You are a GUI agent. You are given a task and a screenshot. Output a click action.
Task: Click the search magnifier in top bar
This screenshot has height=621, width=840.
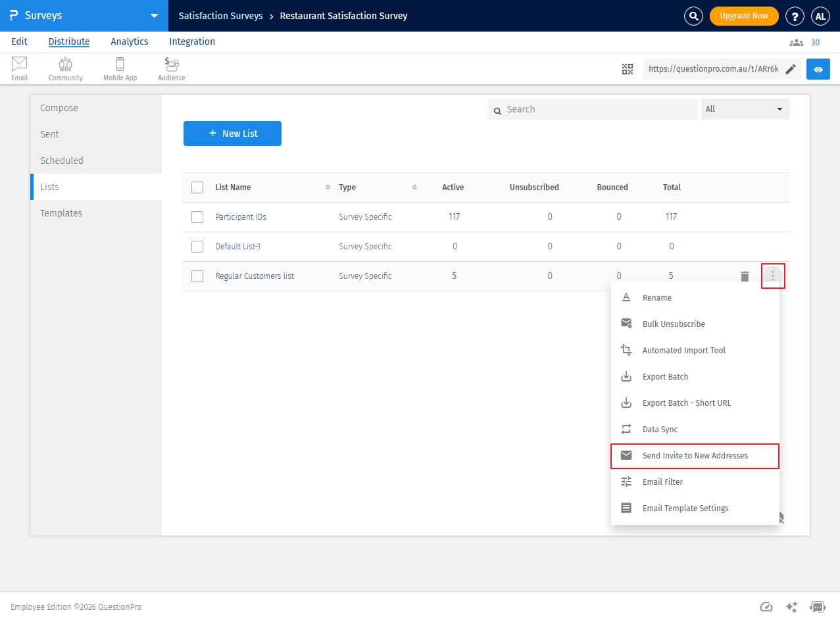(x=693, y=16)
